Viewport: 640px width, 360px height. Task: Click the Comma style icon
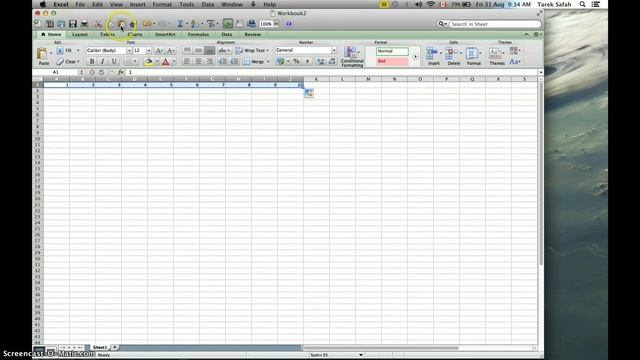[307, 62]
